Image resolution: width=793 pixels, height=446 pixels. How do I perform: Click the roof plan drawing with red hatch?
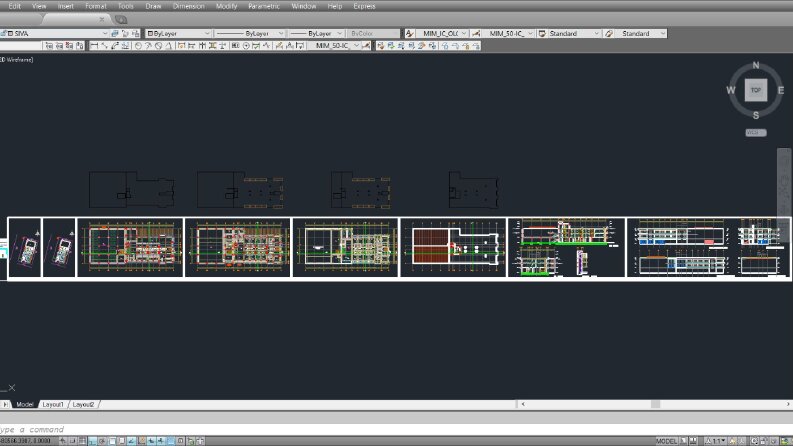(453, 248)
